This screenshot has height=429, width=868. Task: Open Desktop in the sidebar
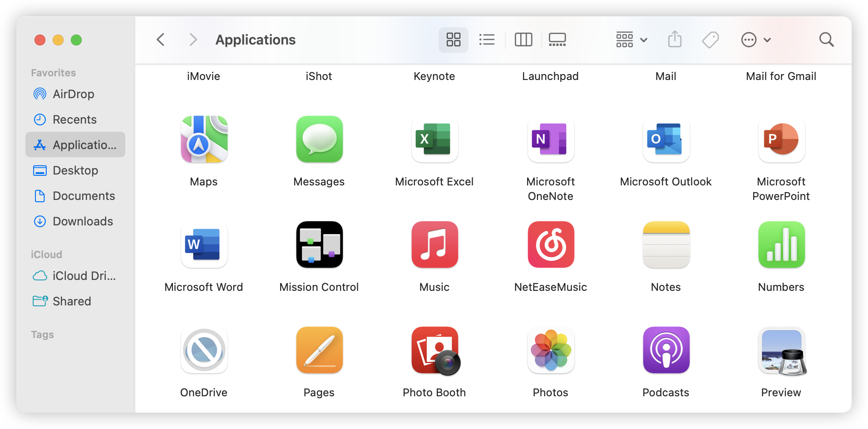coord(75,170)
